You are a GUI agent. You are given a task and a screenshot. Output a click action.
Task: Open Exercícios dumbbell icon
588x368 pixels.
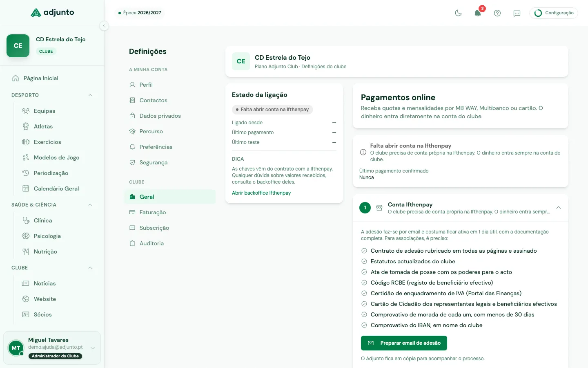(x=26, y=142)
